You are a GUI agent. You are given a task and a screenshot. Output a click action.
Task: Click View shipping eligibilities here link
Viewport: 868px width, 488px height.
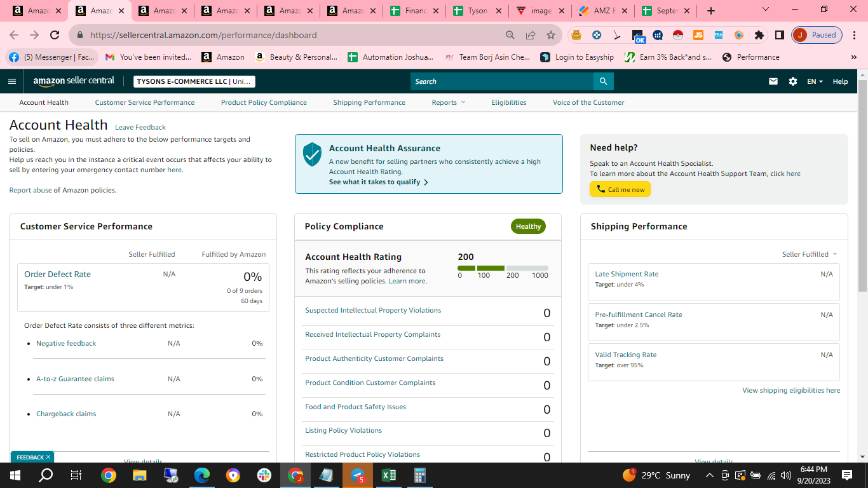791,390
